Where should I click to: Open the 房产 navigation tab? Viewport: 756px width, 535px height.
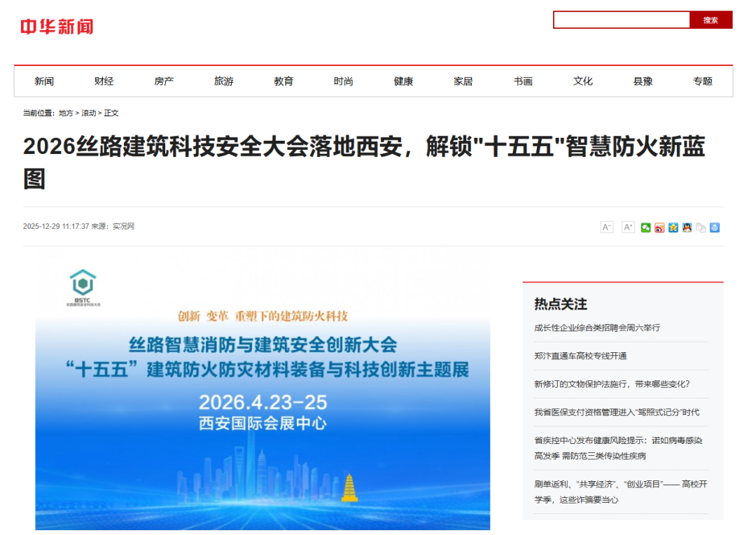tap(164, 81)
